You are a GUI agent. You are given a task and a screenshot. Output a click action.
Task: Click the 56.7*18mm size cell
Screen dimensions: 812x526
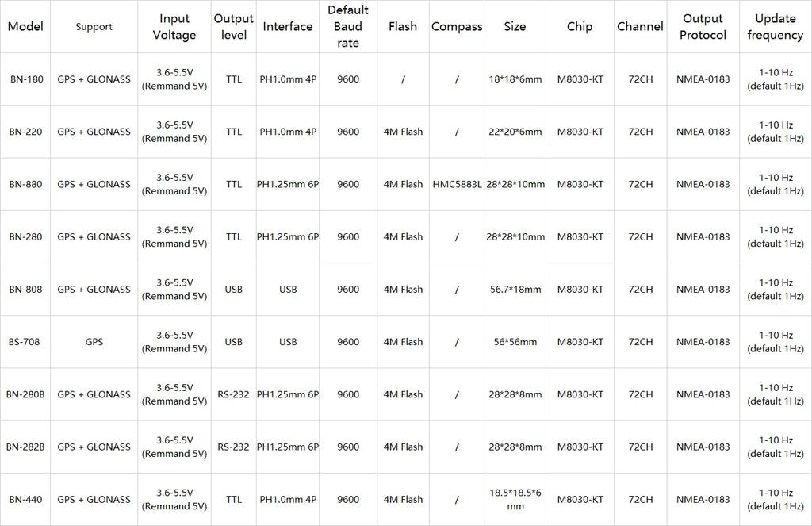pyautogui.click(x=515, y=289)
